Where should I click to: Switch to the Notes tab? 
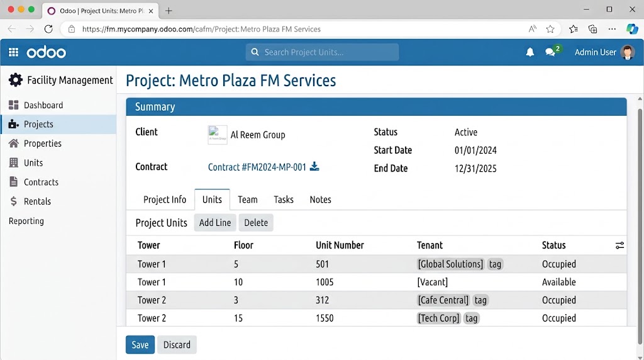pos(320,200)
